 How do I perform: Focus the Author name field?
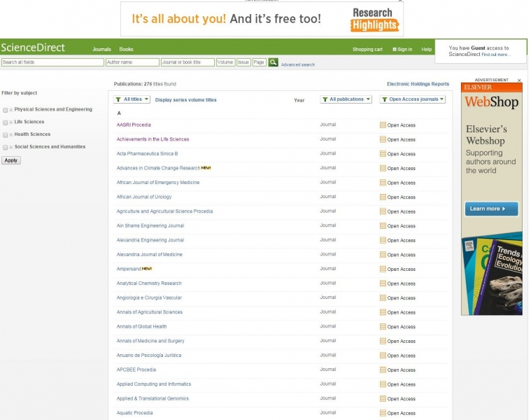point(132,62)
